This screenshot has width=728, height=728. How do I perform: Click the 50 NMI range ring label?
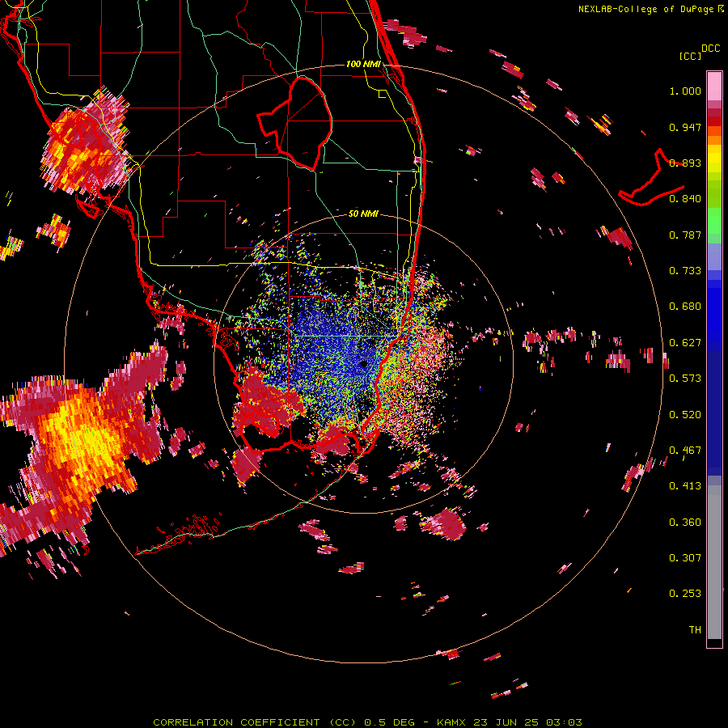coord(363,214)
